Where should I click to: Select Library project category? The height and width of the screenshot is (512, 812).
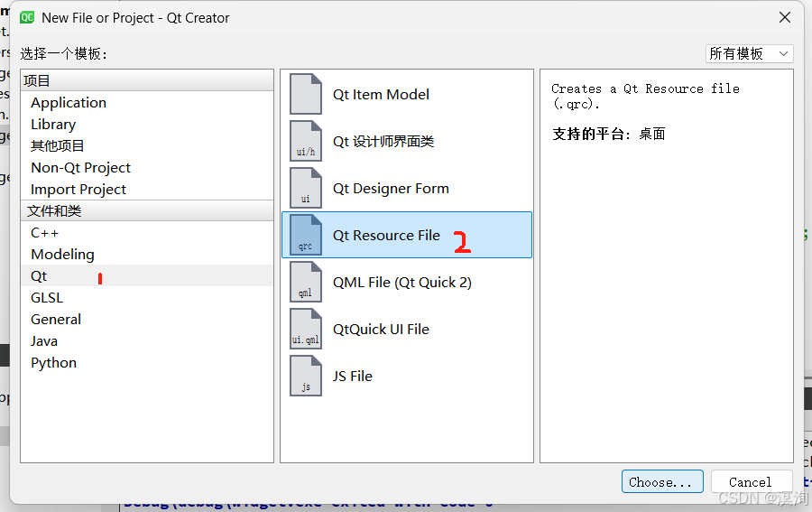tap(147, 125)
